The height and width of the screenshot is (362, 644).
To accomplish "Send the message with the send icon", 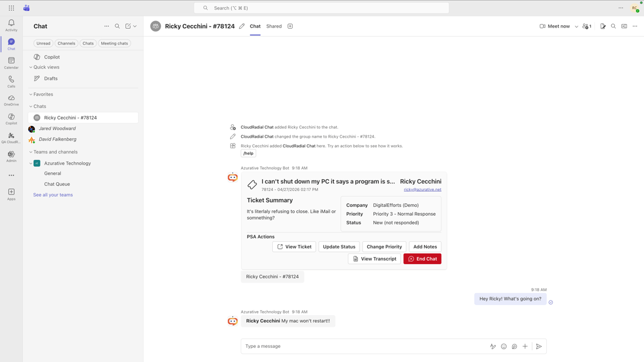I will coord(539,346).
